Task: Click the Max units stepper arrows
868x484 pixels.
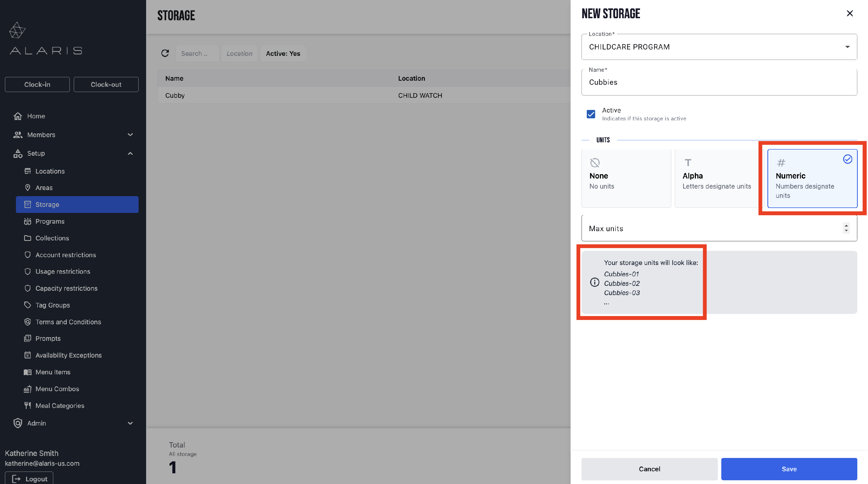Action: [x=846, y=228]
